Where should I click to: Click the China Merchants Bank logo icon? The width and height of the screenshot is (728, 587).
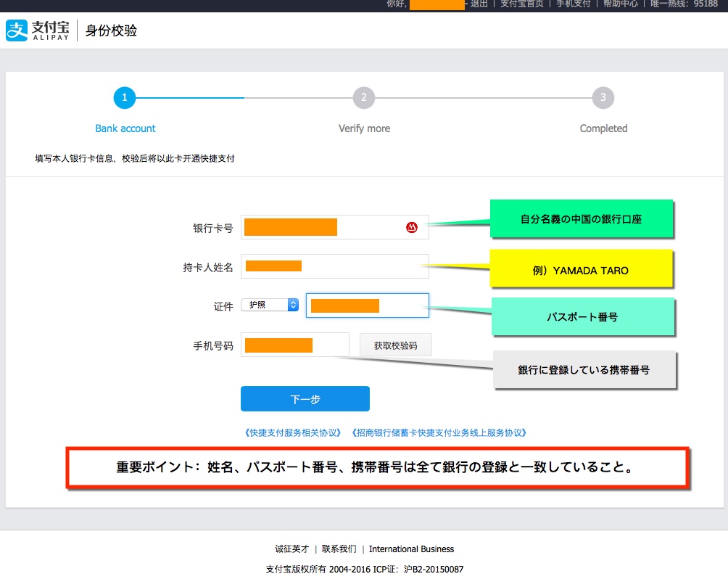click(411, 227)
